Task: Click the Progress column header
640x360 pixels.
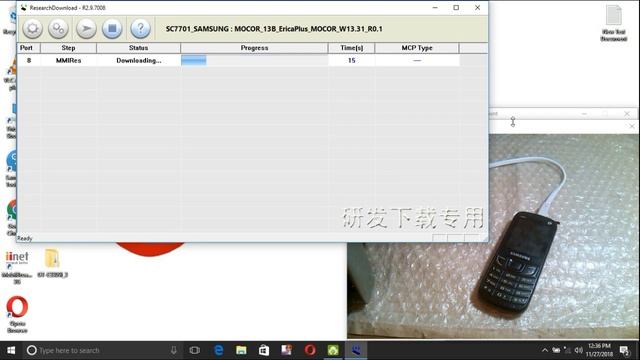Action: click(254, 48)
